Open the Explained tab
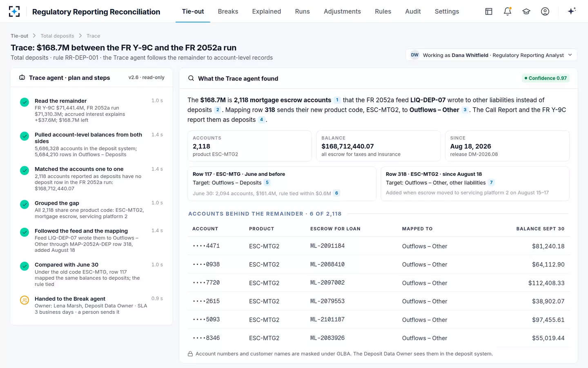The width and height of the screenshot is (588, 368). [x=267, y=11]
